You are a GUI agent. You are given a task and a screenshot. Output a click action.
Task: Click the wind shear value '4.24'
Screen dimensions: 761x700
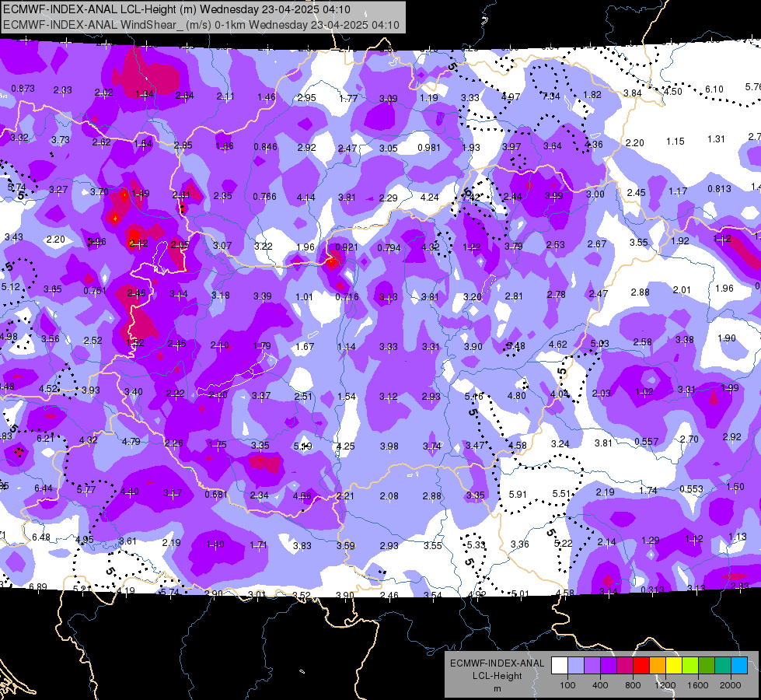tap(430, 198)
